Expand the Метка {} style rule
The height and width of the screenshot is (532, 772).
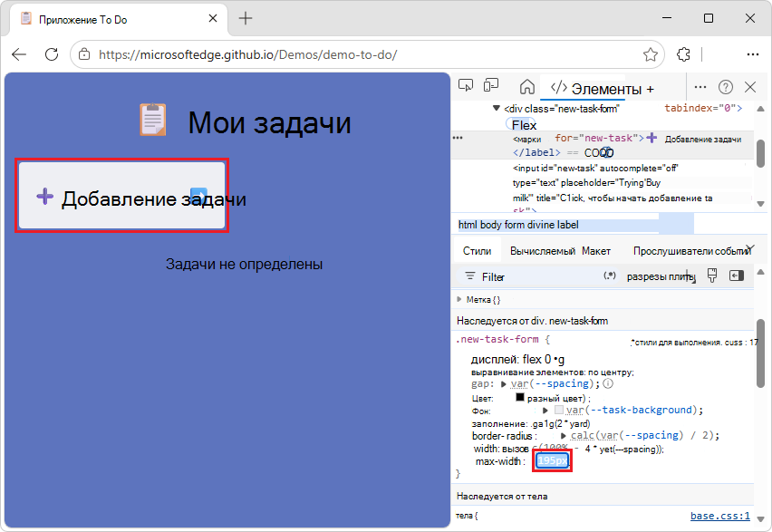459,299
